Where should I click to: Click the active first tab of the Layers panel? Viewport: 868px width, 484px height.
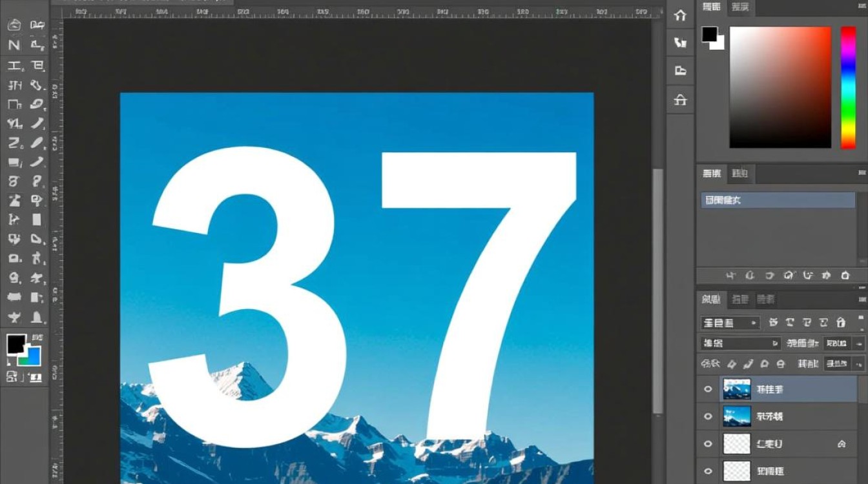[x=711, y=299]
